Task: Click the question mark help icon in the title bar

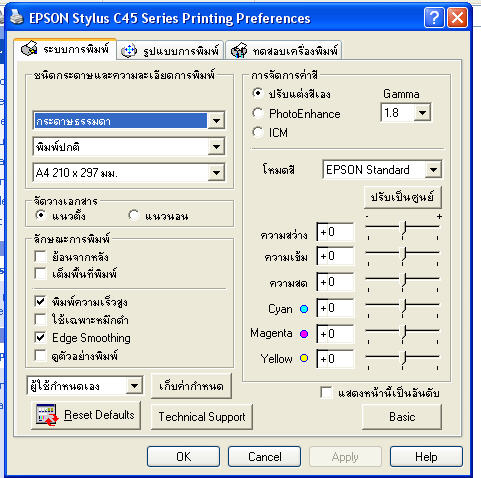Action: coord(434,18)
